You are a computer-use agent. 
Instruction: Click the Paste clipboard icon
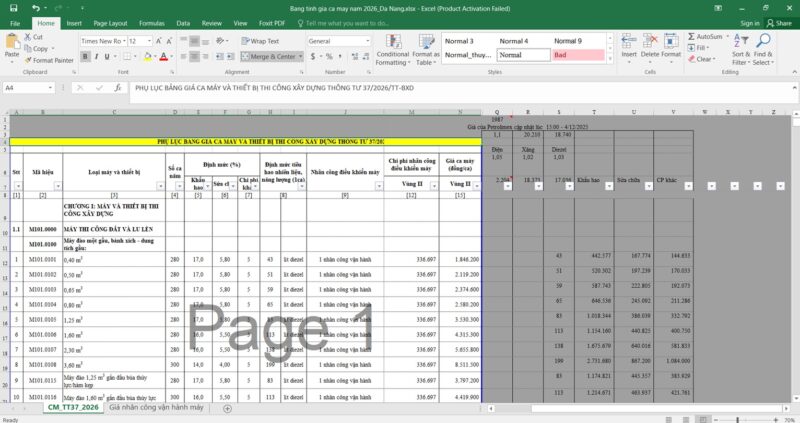coord(12,42)
